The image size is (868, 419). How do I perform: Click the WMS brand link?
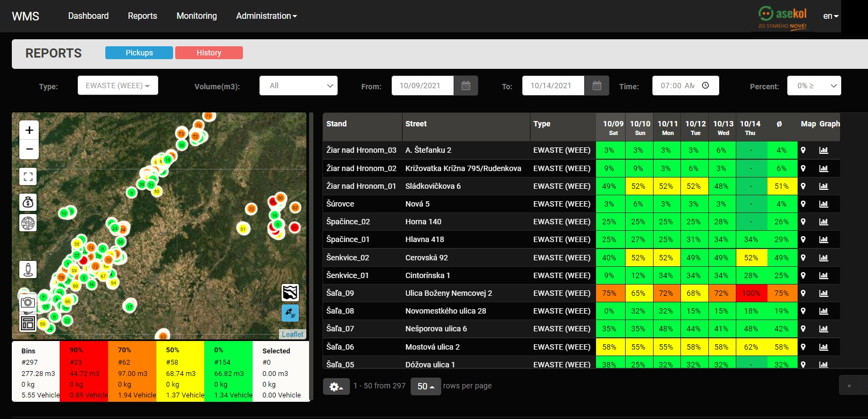point(25,16)
